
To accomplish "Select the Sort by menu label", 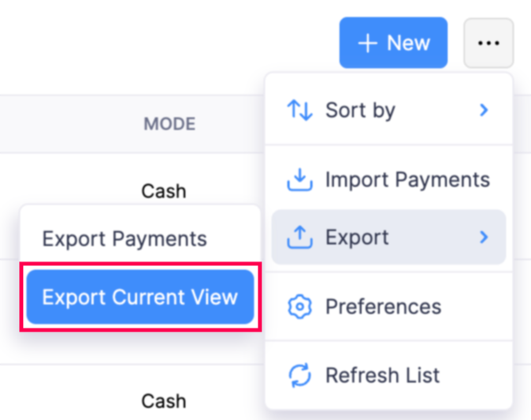I will (360, 110).
